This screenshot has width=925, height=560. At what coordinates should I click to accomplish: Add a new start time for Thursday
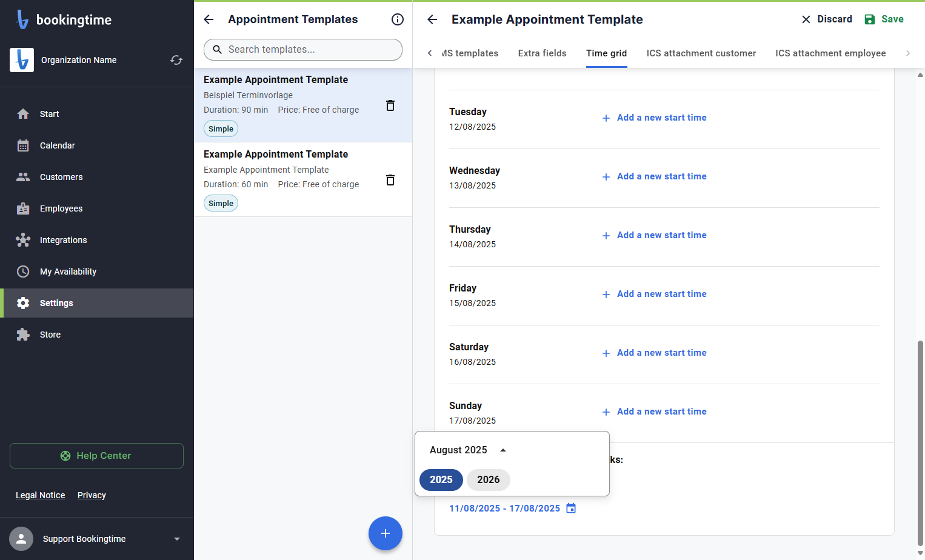point(655,235)
